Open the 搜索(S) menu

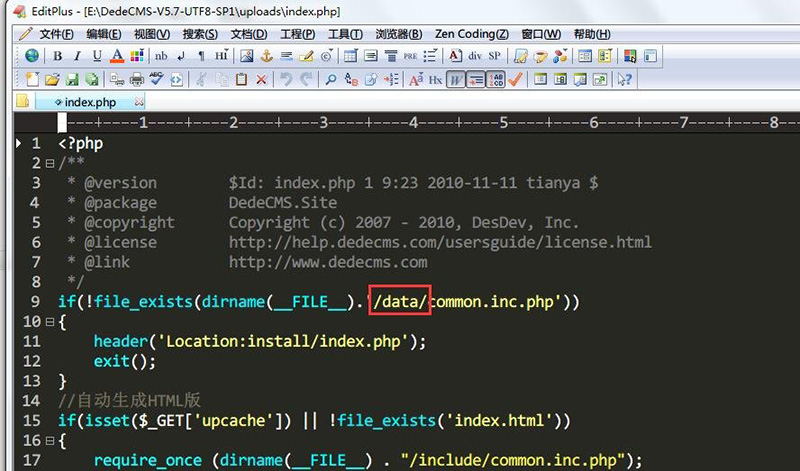[203, 33]
